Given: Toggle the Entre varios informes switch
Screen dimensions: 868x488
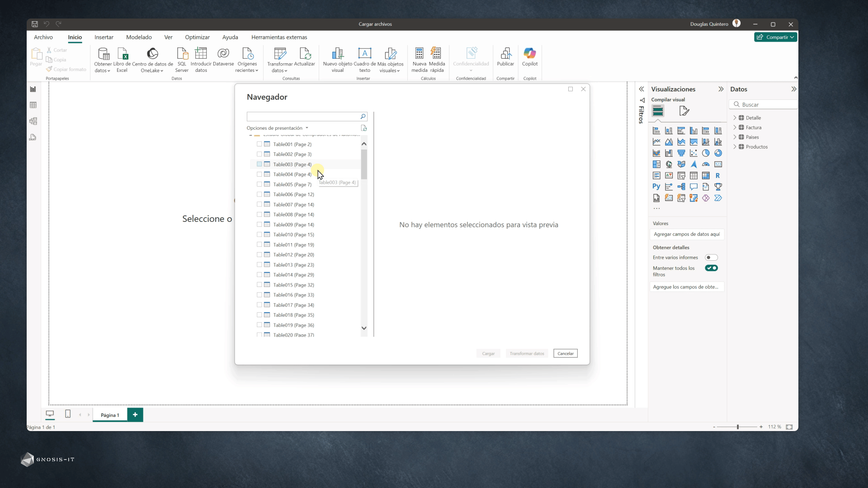Looking at the screenshot, I should click(x=711, y=258).
